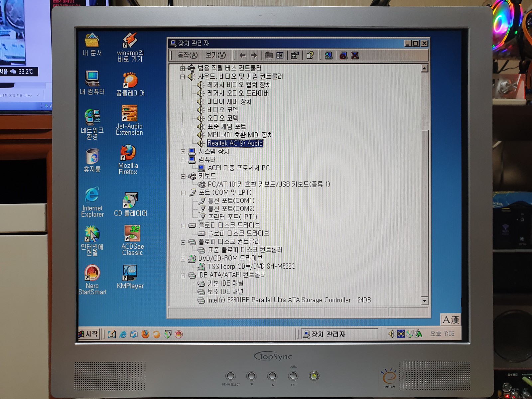The image size is (532, 399).
Task: Select the 비디오 코덱 entry
Action: point(222,110)
